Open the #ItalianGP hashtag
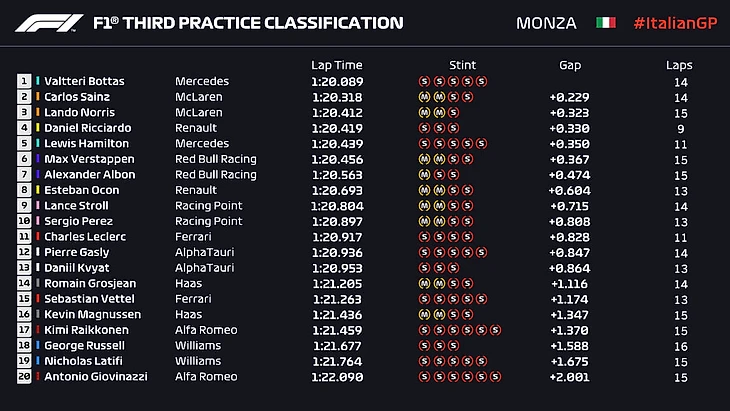 click(x=675, y=22)
